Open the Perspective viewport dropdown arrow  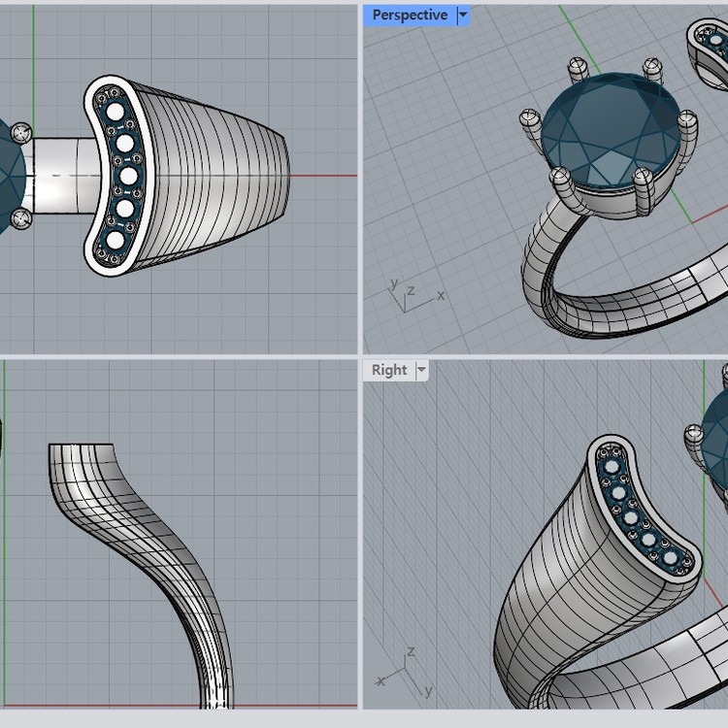coord(463,16)
